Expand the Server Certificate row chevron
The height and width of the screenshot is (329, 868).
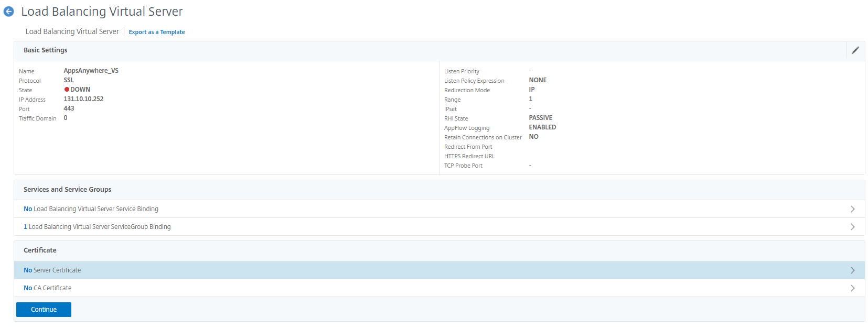(x=852, y=270)
